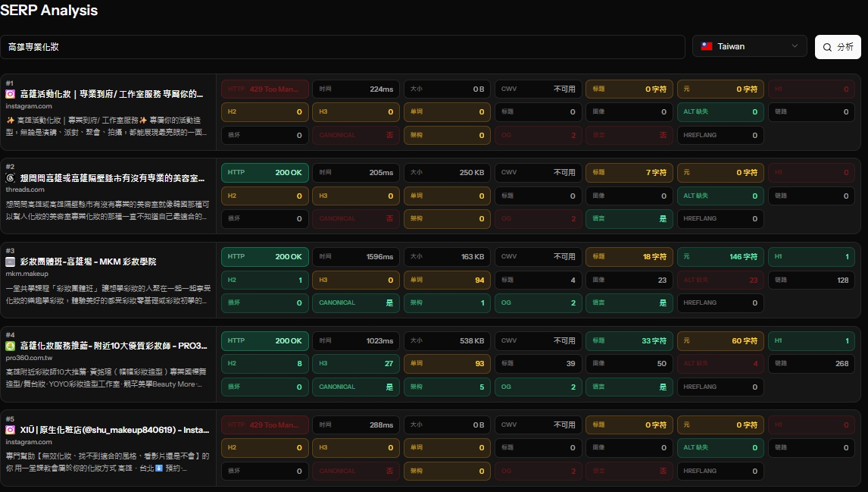Viewport: 868px width, 492px height.
Task: Open the Taiwan country dropdown
Action: pyautogui.click(x=750, y=46)
